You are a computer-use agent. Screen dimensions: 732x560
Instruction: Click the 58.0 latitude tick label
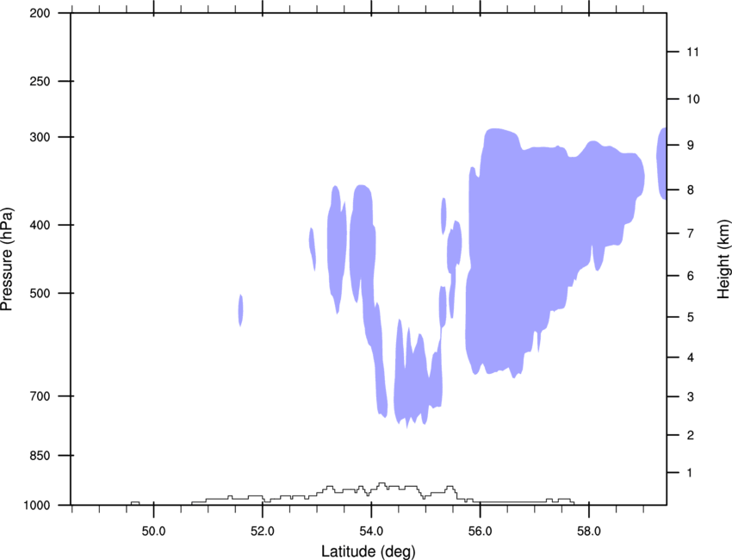tap(589, 532)
